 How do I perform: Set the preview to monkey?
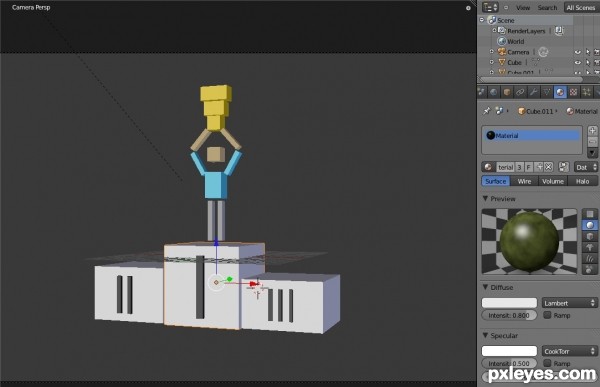tap(590, 247)
